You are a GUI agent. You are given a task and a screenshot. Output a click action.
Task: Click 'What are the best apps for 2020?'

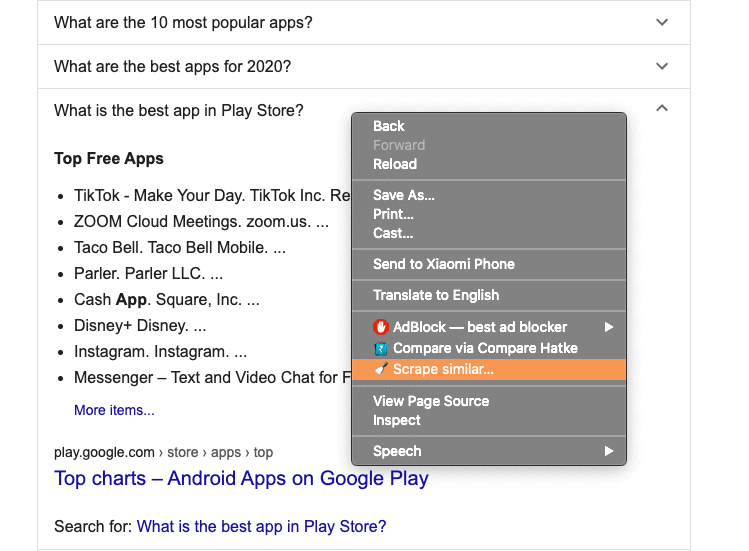172,66
